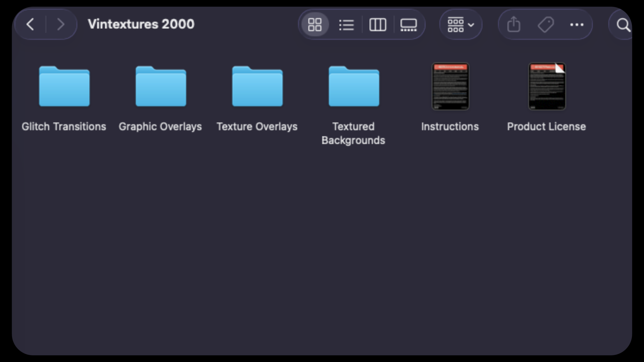Click the search magnifier icon
This screenshot has height=362, width=644.
coord(623,25)
